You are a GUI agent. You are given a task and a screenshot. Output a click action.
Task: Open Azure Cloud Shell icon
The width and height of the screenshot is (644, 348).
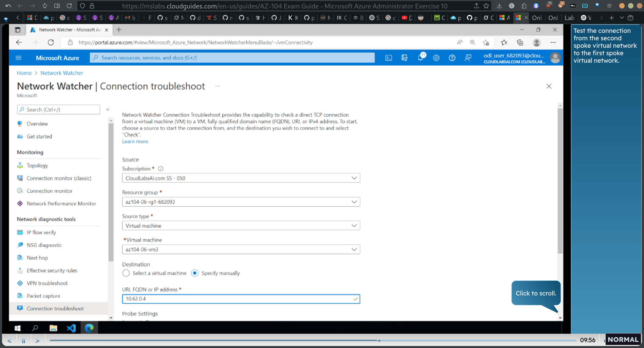(389, 58)
